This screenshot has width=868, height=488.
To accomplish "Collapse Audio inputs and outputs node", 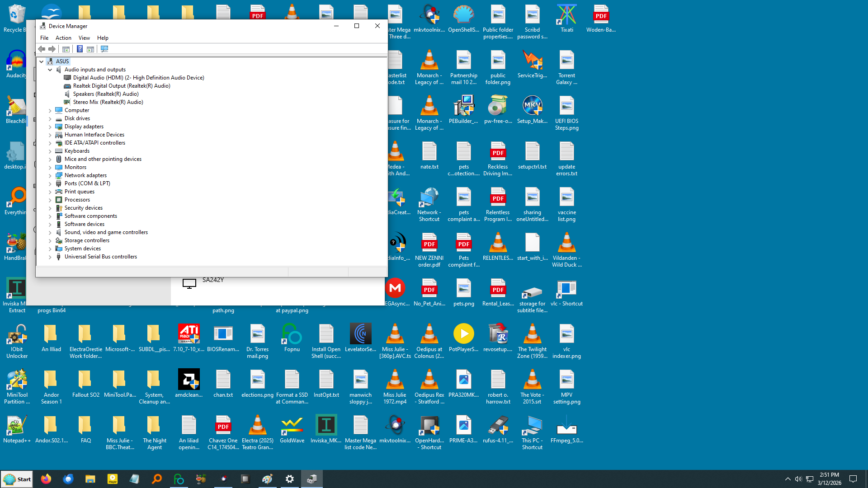I will pyautogui.click(x=50, y=70).
